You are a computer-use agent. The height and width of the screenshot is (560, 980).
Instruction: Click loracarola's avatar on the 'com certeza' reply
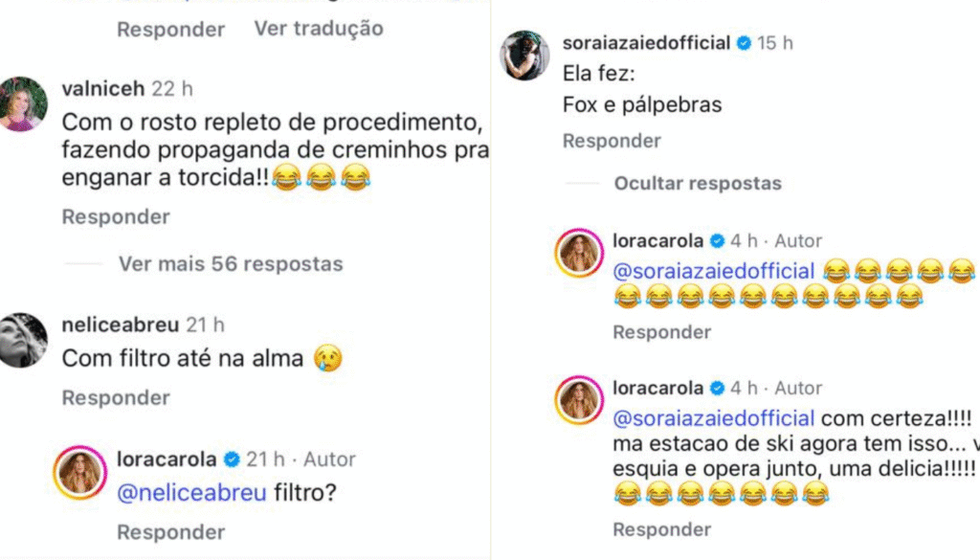579,401
